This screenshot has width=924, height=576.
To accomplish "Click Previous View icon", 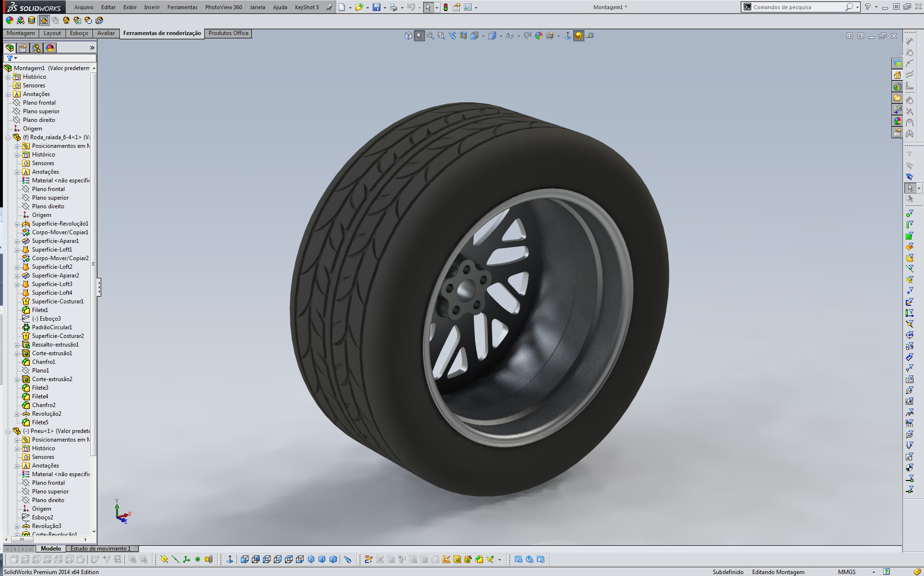I will click(x=452, y=36).
